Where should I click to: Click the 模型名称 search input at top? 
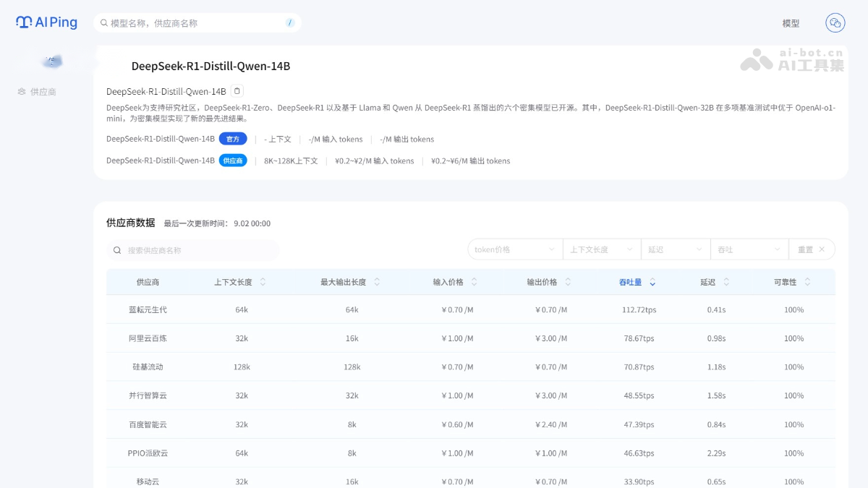pyautogui.click(x=197, y=23)
